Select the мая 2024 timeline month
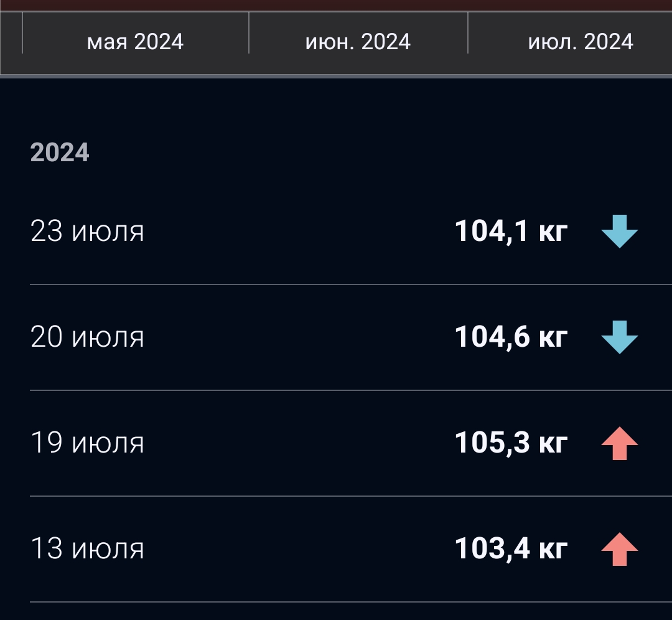672x620 pixels. pos(135,42)
